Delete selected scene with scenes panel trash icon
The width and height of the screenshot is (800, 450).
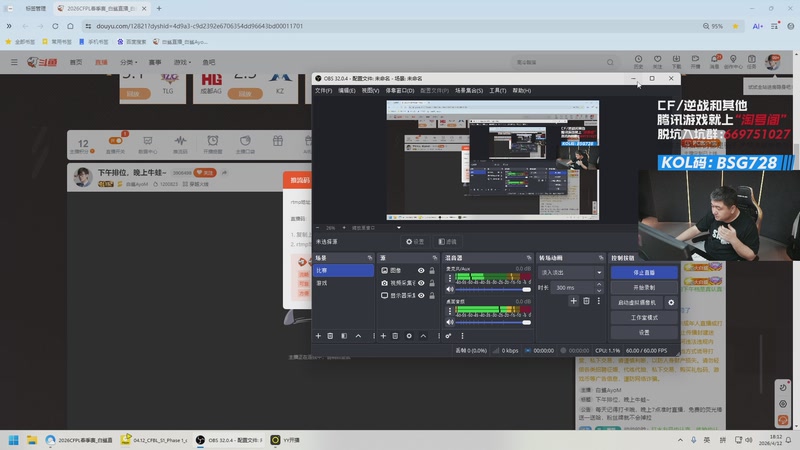[330, 336]
